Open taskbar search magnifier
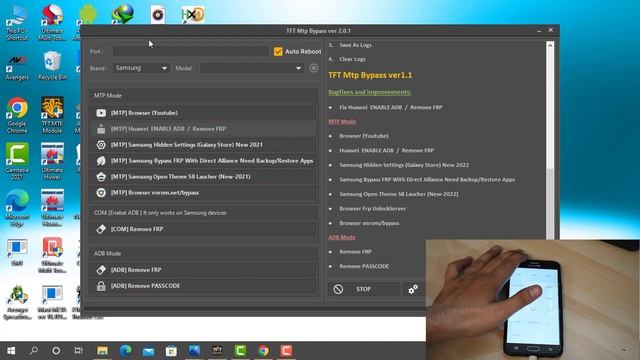 (x=34, y=351)
